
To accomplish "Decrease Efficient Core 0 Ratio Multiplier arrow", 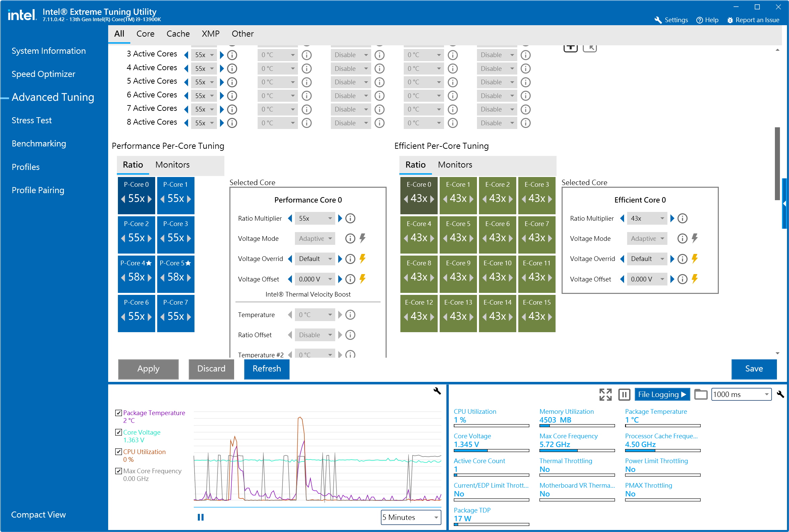I will [622, 218].
